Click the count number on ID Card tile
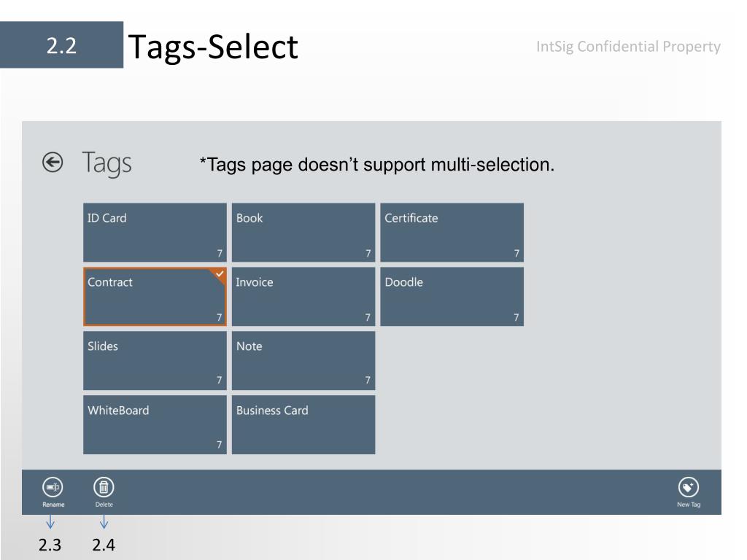 pos(220,253)
